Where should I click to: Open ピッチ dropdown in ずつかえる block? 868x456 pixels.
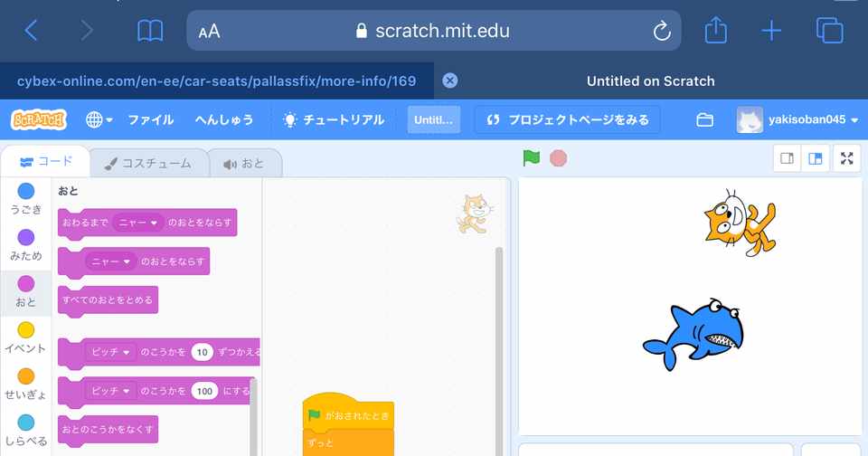pyautogui.click(x=110, y=352)
